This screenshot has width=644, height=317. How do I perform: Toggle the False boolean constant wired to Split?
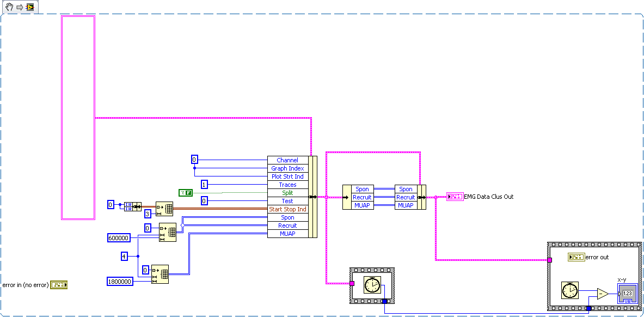click(x=185, y=192)
